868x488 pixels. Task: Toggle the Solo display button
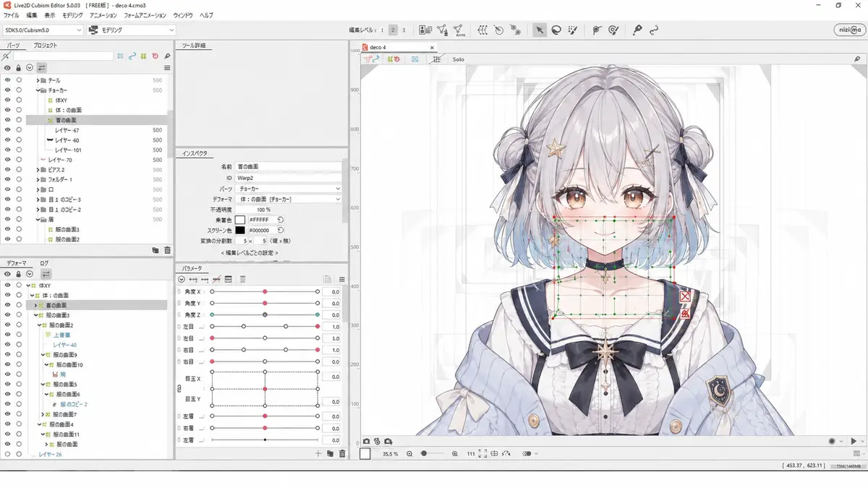[x=458, y=59]
